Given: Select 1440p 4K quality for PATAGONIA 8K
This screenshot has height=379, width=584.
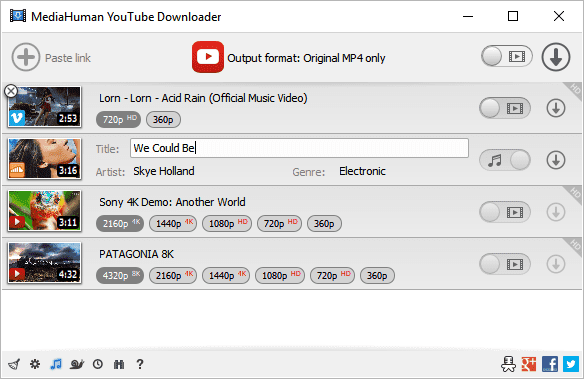Looking at the screenshot, I should click(226, 276).
